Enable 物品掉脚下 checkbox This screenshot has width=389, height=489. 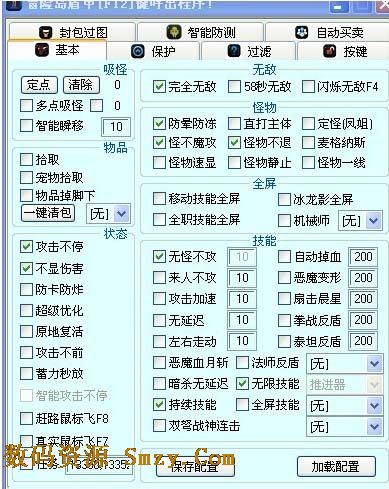click(26, 195)
